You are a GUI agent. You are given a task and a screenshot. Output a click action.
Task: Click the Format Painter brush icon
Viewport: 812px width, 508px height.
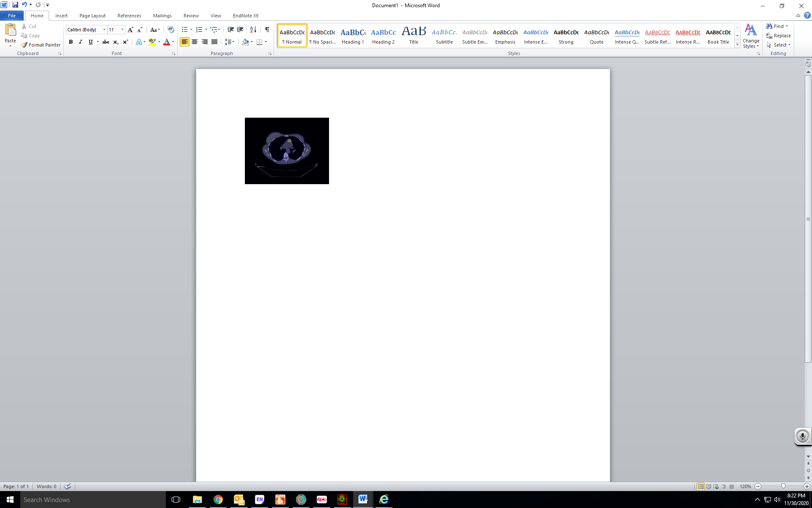pos(25,45)
